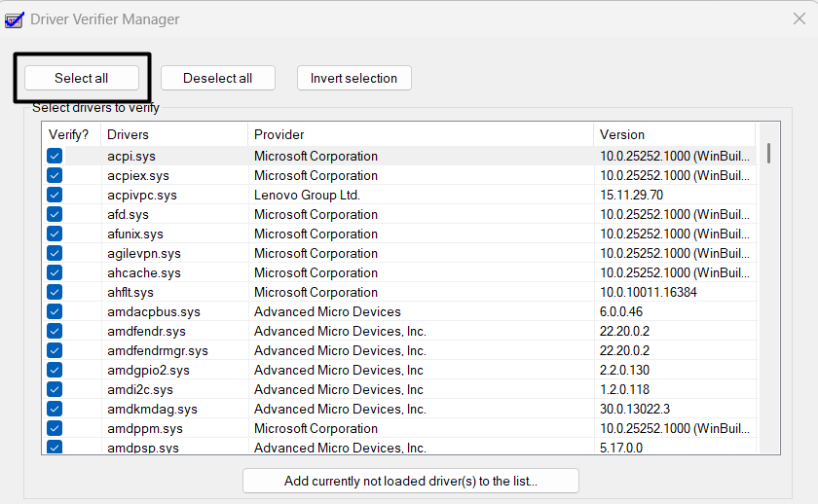Viewport: 818px width, 504px height.
Task: Disable verification for amdkmdag.sys
Action: pos(55,409)
